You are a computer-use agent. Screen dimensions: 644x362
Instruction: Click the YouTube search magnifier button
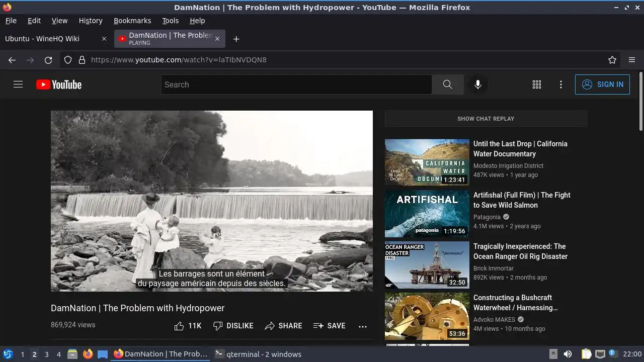(448, 84)
